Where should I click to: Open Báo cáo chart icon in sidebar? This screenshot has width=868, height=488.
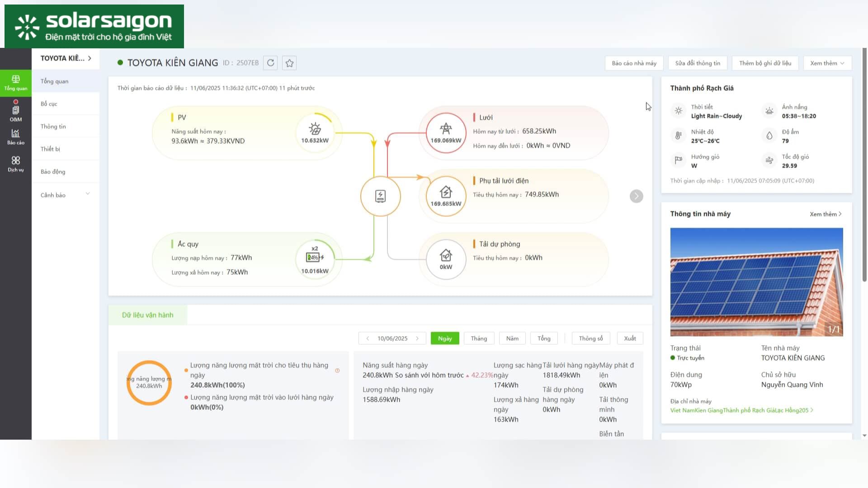16,137
